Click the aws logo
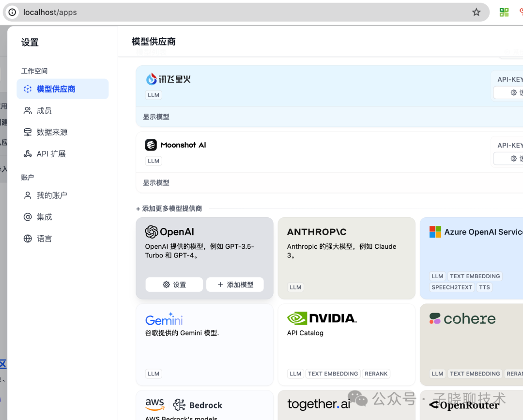523x420 pixels. point(155,404)
